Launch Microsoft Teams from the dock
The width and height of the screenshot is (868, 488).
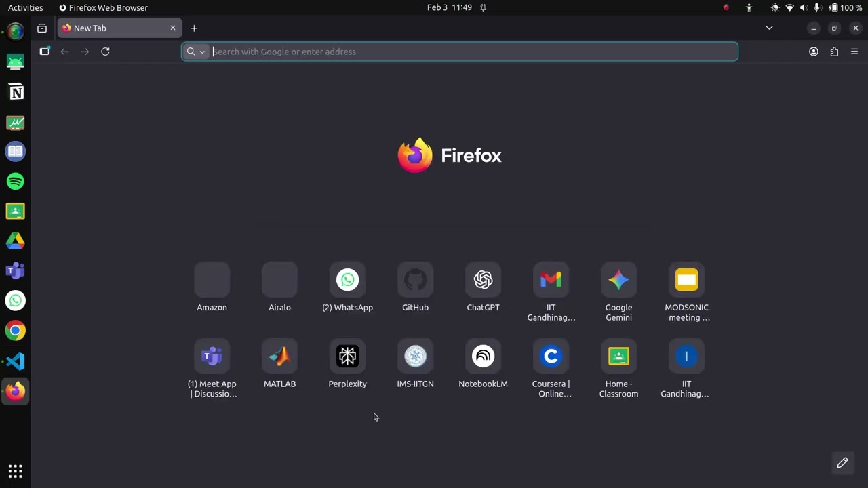tap(16, 270)
